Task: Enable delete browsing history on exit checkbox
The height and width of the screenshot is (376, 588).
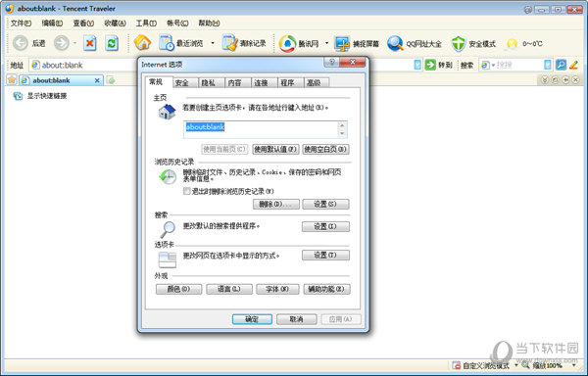Action: coord(187,191)
